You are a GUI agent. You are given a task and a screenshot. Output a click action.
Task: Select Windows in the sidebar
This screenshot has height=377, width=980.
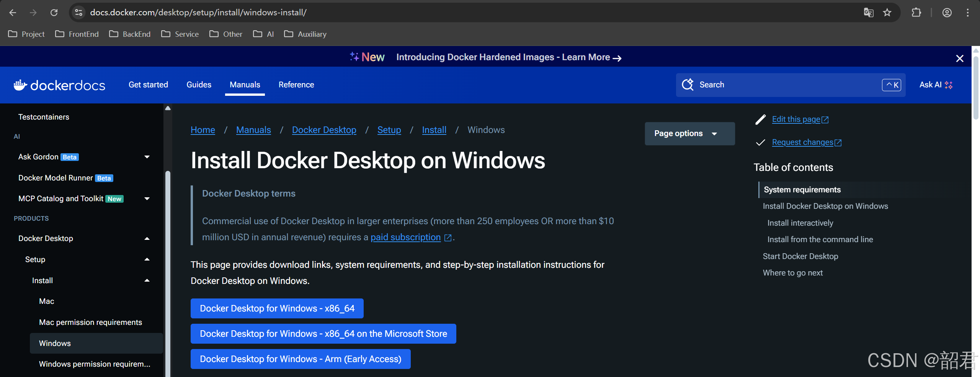tap(96, 343)
